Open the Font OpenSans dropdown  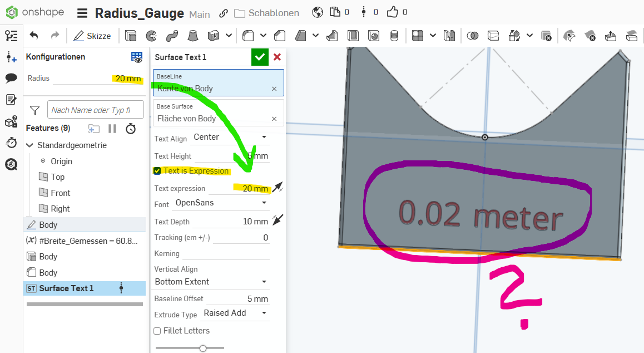[x=221, y=203]
